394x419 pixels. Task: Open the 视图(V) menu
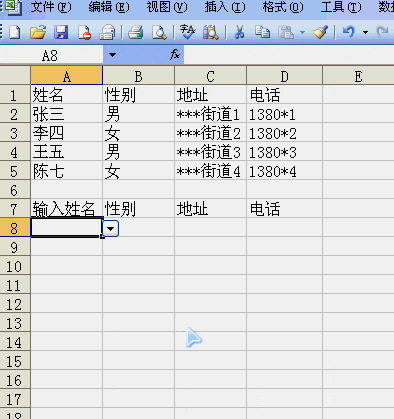[167, 7]
